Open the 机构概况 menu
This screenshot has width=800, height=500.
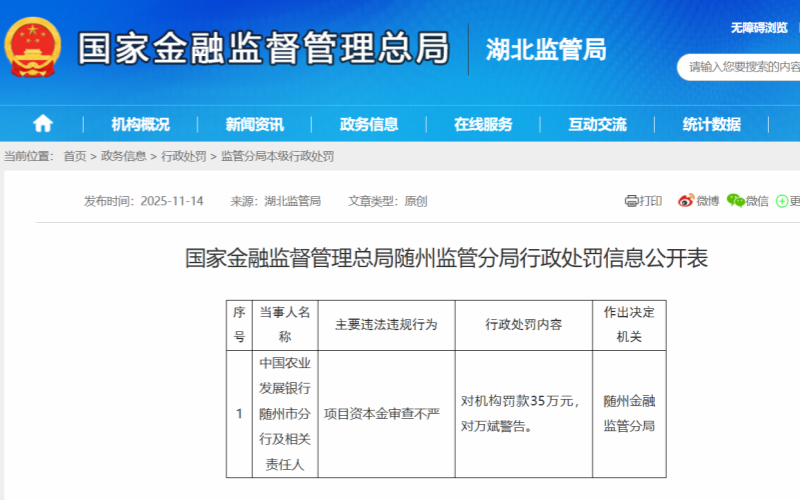tap(140, 124)
